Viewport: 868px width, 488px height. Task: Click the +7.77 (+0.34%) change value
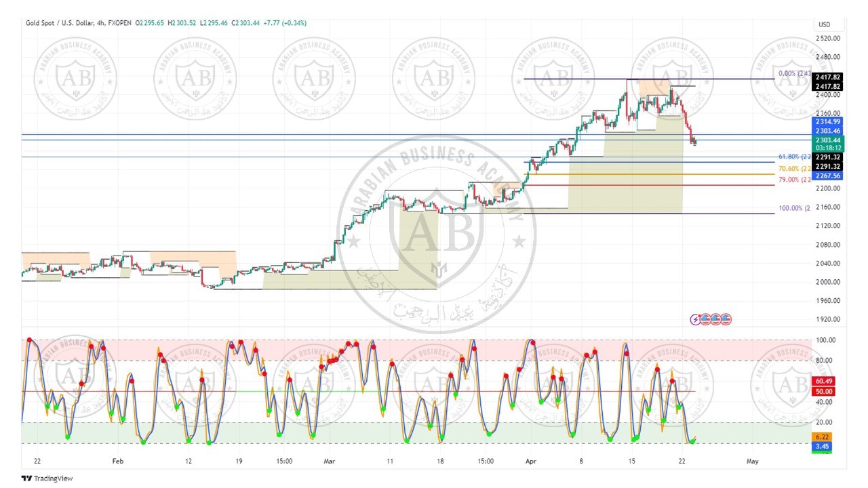285,23
